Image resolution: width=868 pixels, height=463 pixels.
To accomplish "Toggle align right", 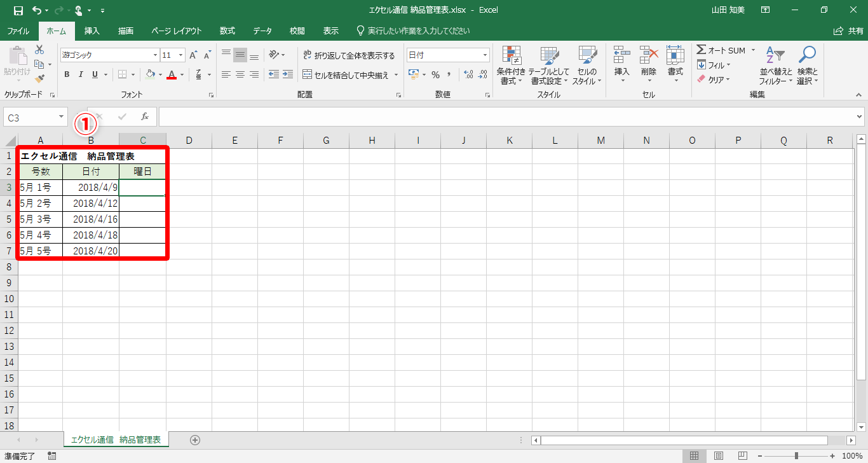I will coord(254,74).
